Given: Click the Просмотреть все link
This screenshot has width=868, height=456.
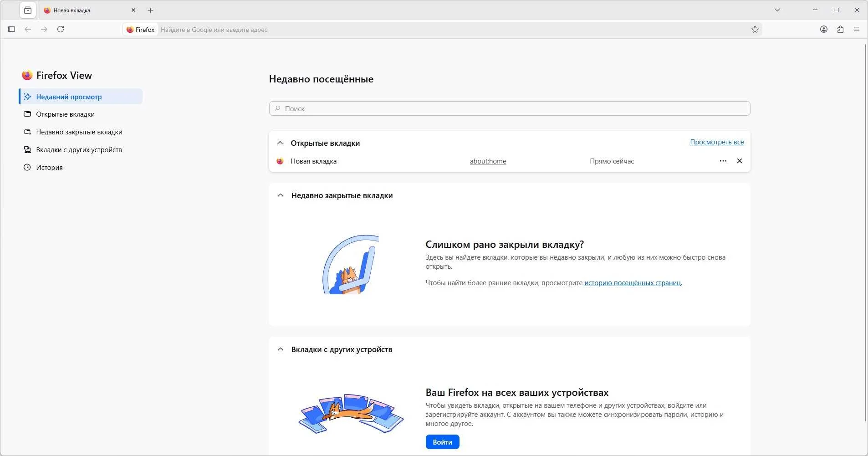Looking at the screenshot, I should [x=717, y=142].
